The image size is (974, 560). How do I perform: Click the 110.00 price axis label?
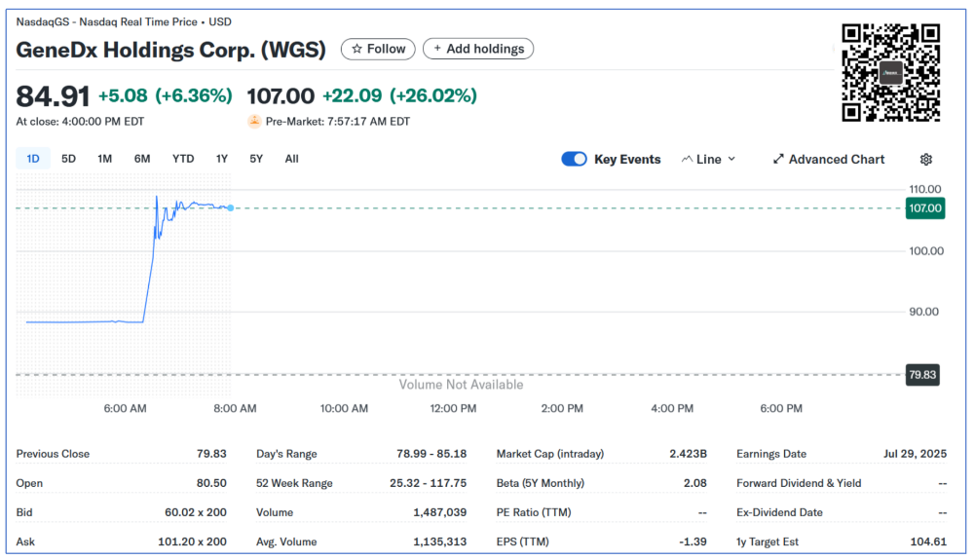(925, 189)
